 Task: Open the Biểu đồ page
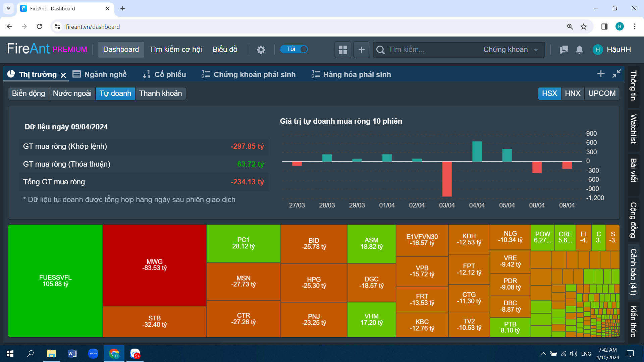[x=225, y=50]
